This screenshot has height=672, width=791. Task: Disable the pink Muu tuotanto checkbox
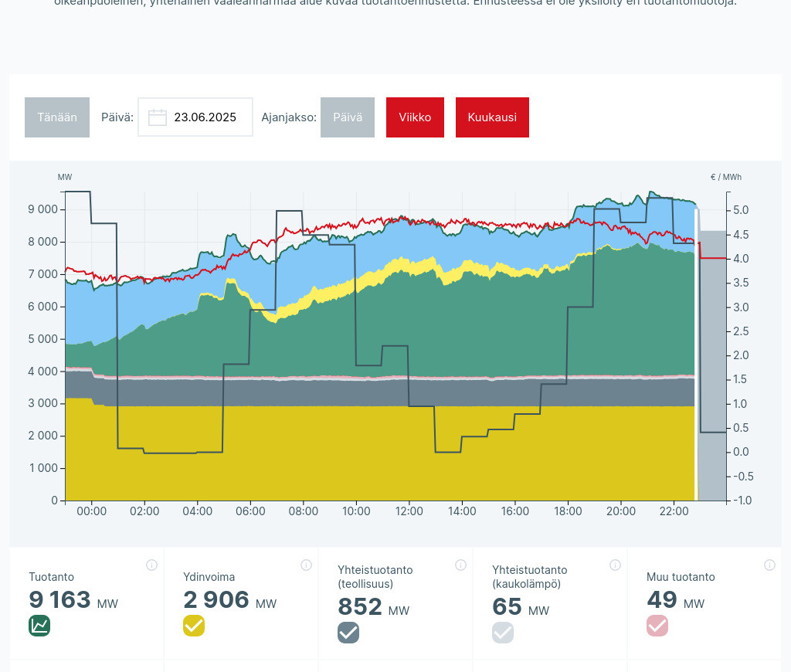click(x=657, y=626)
